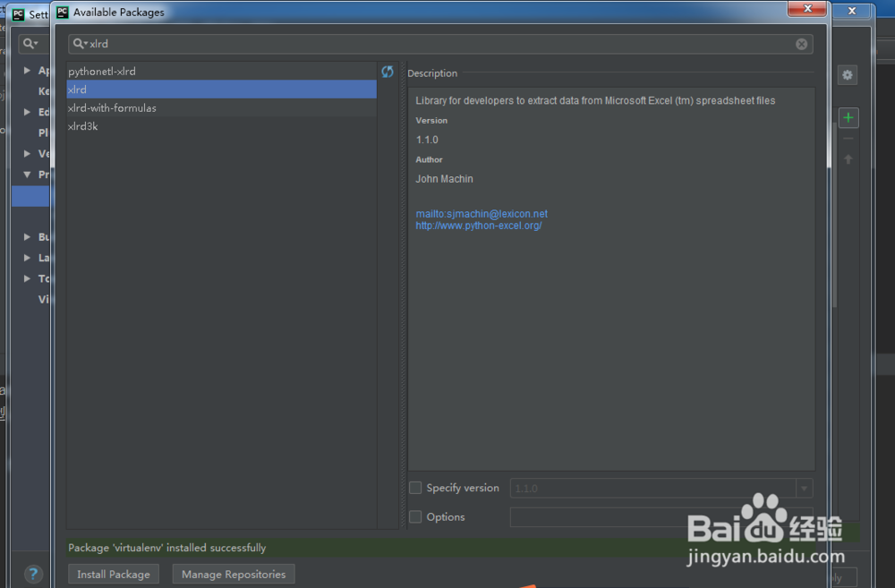Expand the Ed settings tree node

(27, 112)
